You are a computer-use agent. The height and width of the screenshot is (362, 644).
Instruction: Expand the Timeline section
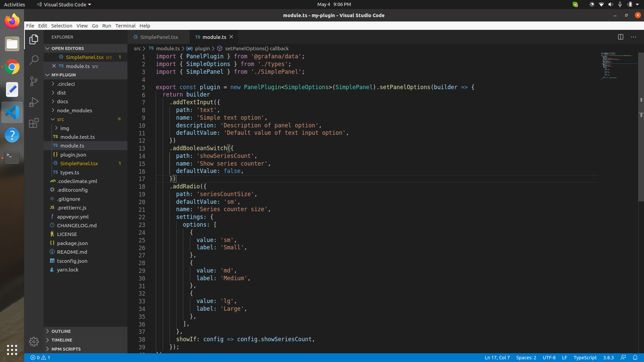(86, 340)
